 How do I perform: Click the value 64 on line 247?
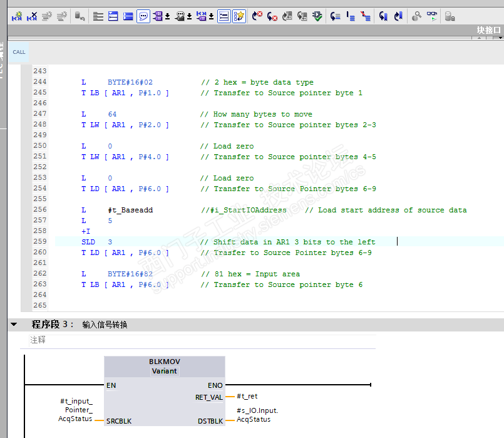pyautogui.click(x=112, y=114)
